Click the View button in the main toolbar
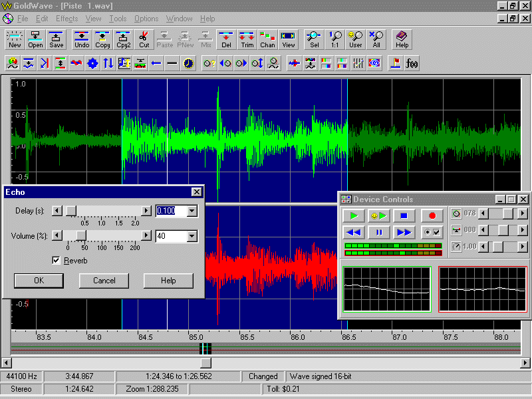The image size is (532, 399). point(289,40)
